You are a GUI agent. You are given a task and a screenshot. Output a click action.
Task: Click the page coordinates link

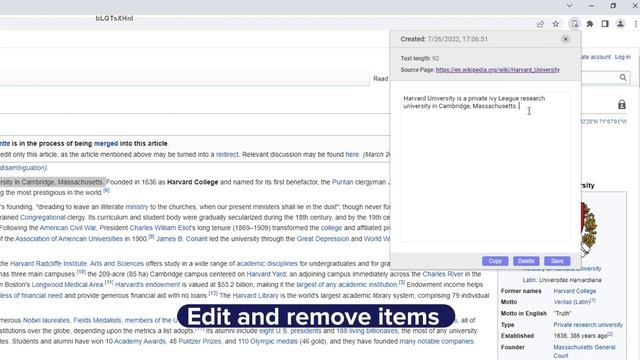604,122
